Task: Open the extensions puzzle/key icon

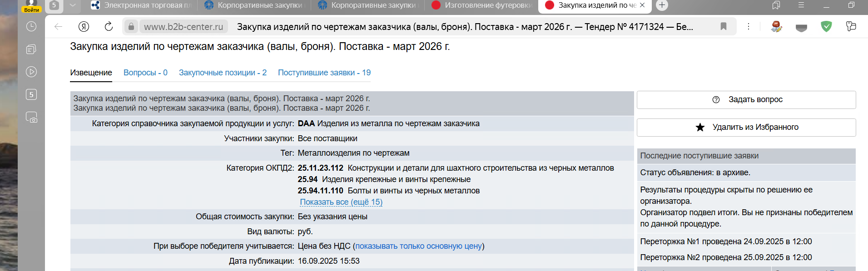Action: 851,26
